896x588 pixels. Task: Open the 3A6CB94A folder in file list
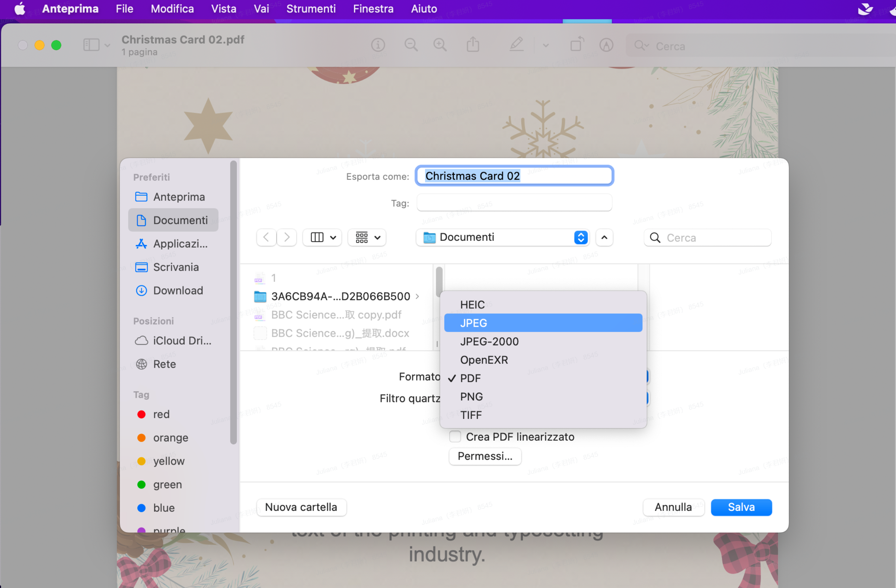click(337, 296)
